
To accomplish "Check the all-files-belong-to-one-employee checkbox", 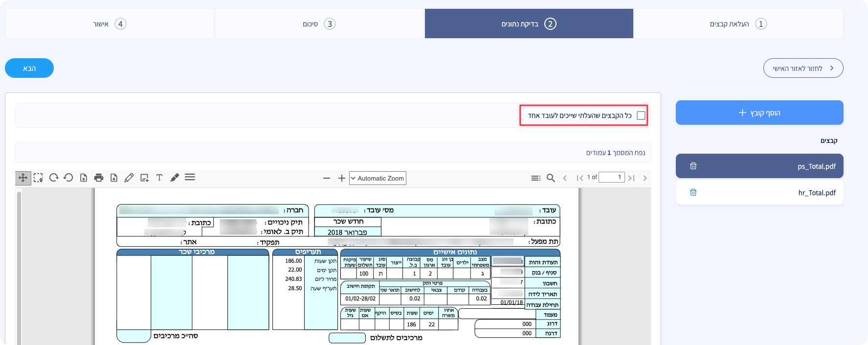I will point(641,115).
